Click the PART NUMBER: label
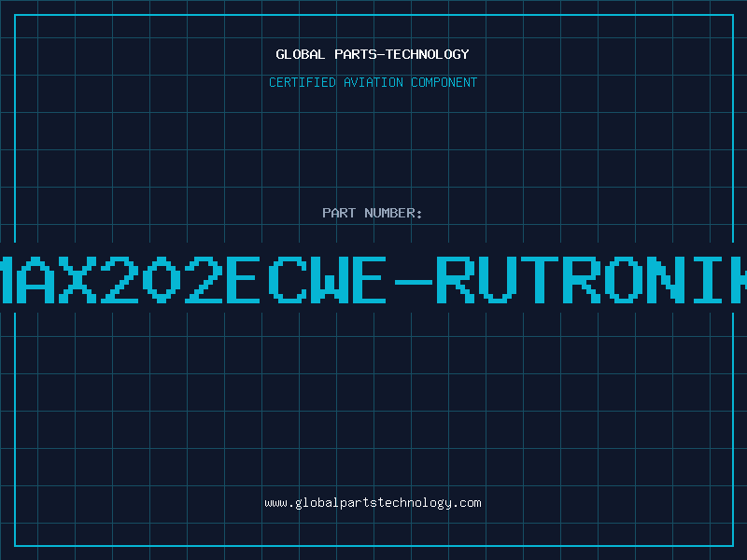This screenshot has width=747, height=560. pos(373,213)
